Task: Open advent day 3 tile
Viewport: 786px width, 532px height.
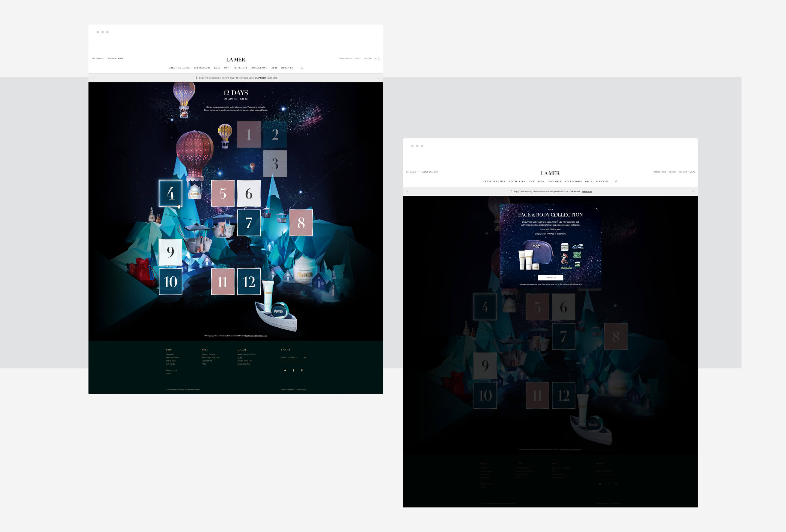Action: [275, 164]
